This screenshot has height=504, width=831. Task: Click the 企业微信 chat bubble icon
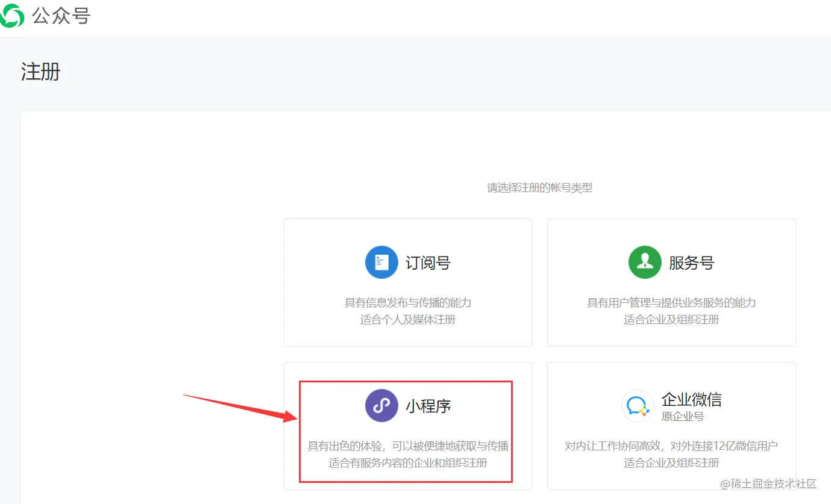(x=638, y=406)
